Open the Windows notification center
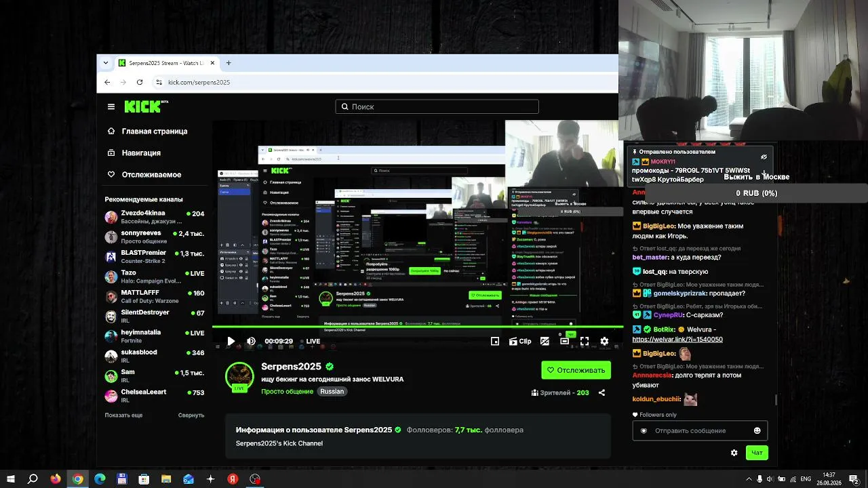Image resolution: width=868 pixels, height=488 pixels. 854,479
